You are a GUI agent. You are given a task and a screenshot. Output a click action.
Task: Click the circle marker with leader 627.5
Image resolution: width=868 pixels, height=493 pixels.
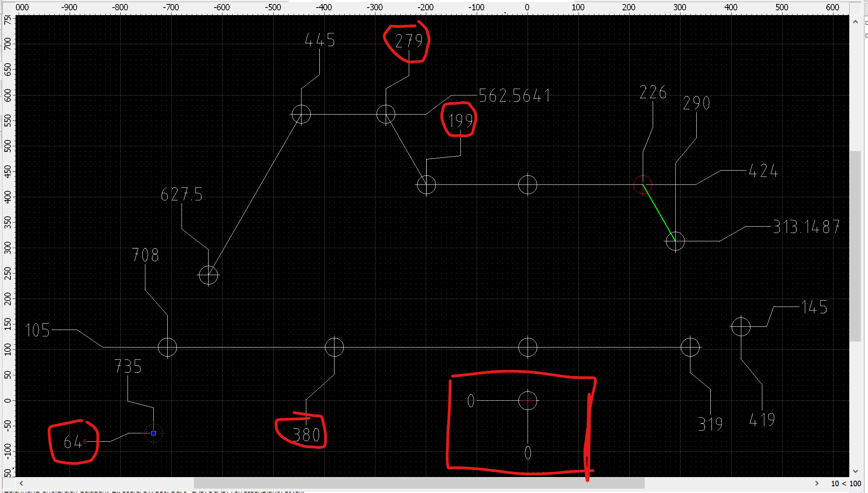click(x=208, y=275)
